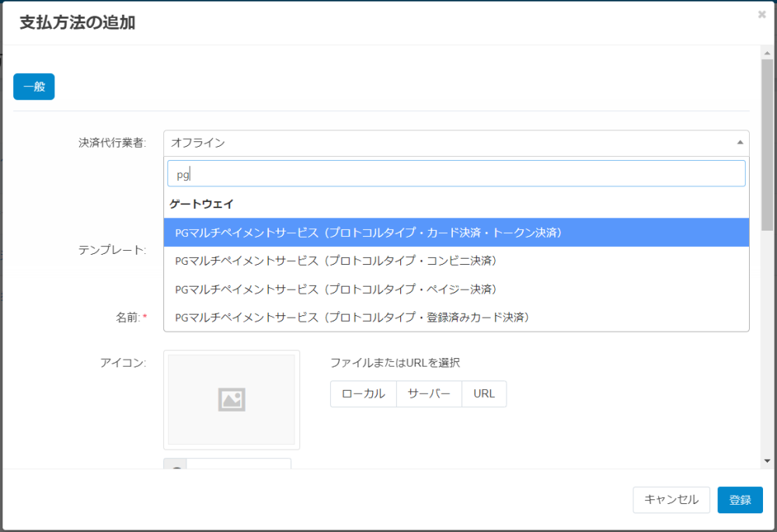Click the scrollbar up arrow
The width and height of the screenshot is (777, 532).
point(767,53)
